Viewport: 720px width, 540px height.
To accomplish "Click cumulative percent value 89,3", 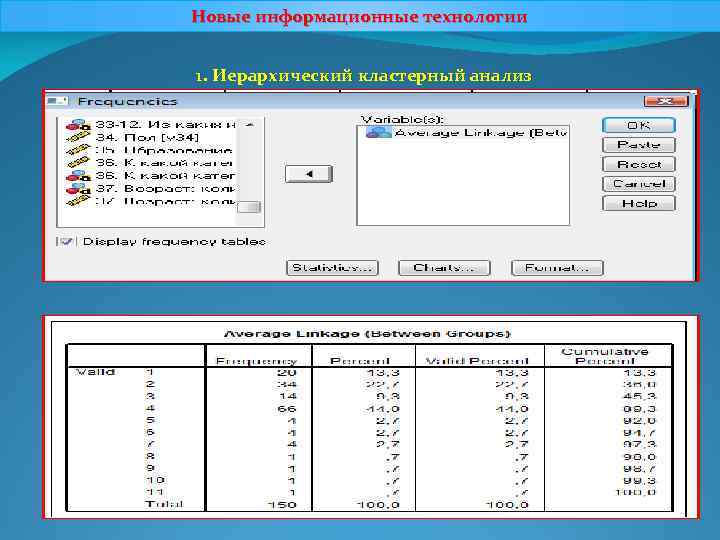I will (x=640, y=409).
